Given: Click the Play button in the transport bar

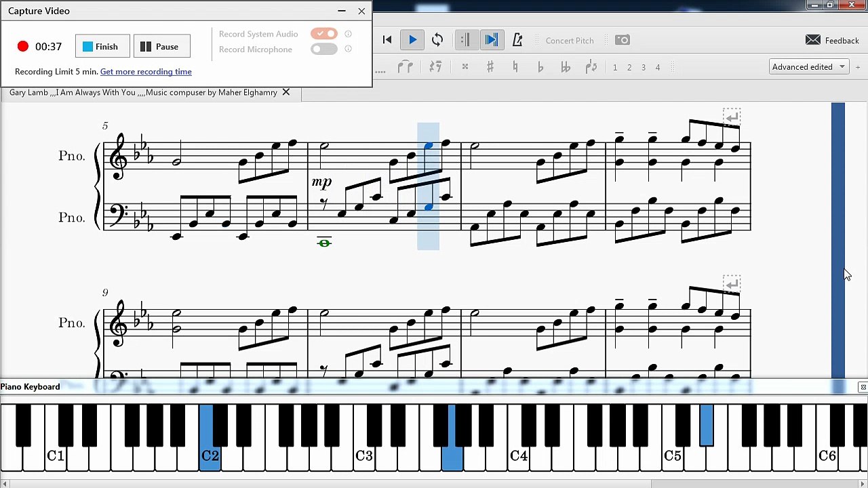Looking at the screenshot, I should click(412, 40).
